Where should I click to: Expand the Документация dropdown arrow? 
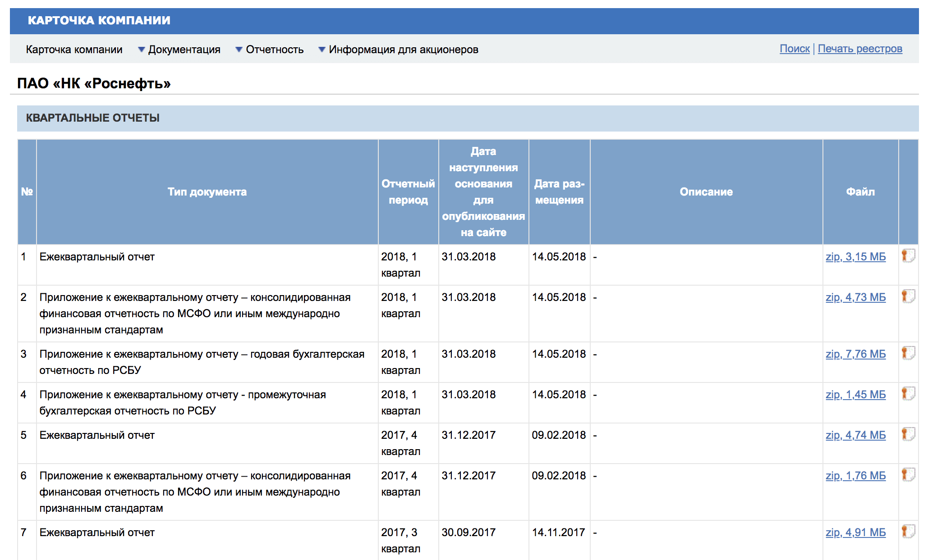[x=141, y=50]
